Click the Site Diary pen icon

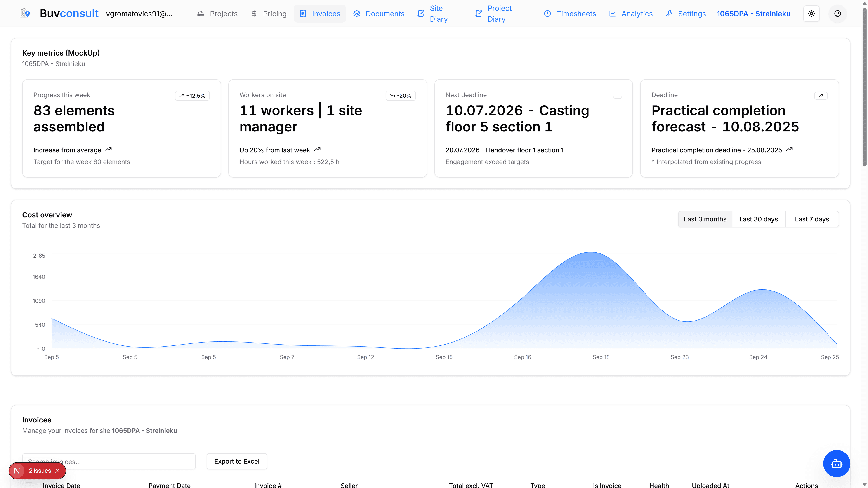point(420,14)
